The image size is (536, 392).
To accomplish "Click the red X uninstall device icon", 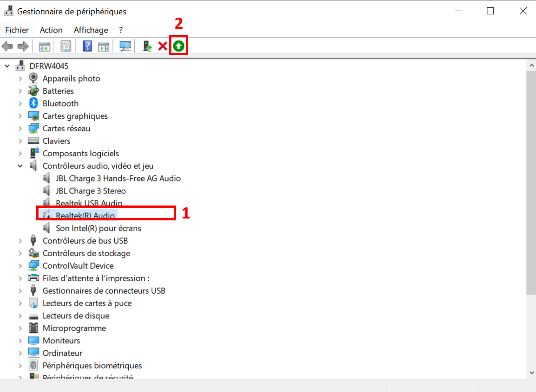I will click(163, 46).
